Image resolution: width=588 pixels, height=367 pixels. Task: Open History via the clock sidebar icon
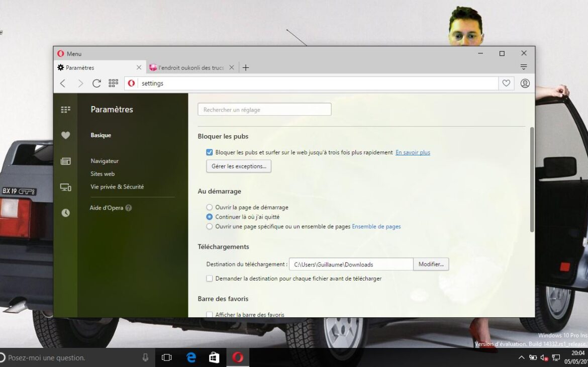[x=65, y=212]
